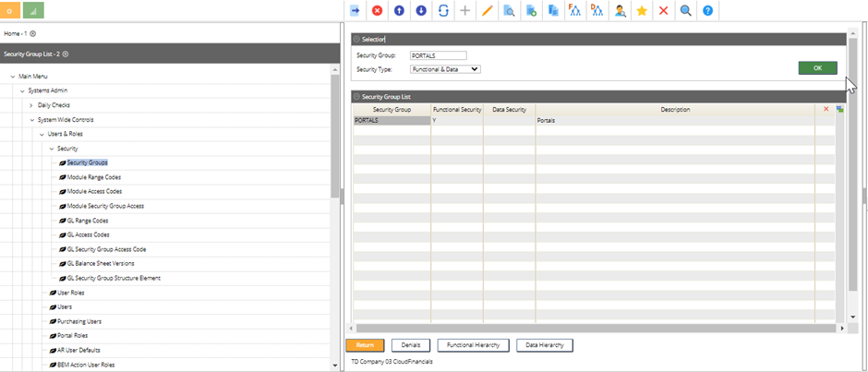Image resolution: width=868 pixels, height=372 pixels.
Task: Switch to the Home - 1 tab
Action: [16, 34]
